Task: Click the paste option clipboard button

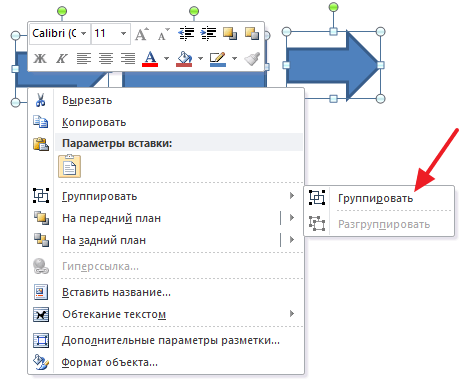Action: 70,166
